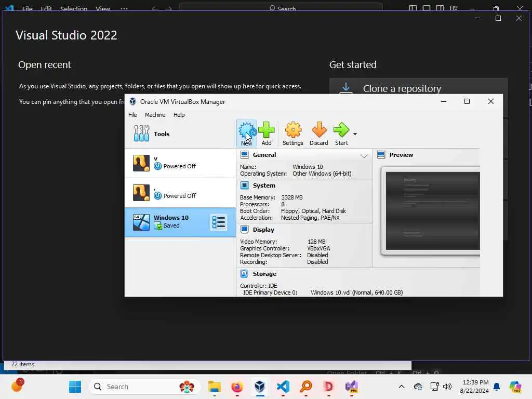532x399 pixels.
Task: Click the Base Memory 3328 MB value
Action: tap(292, 197)
